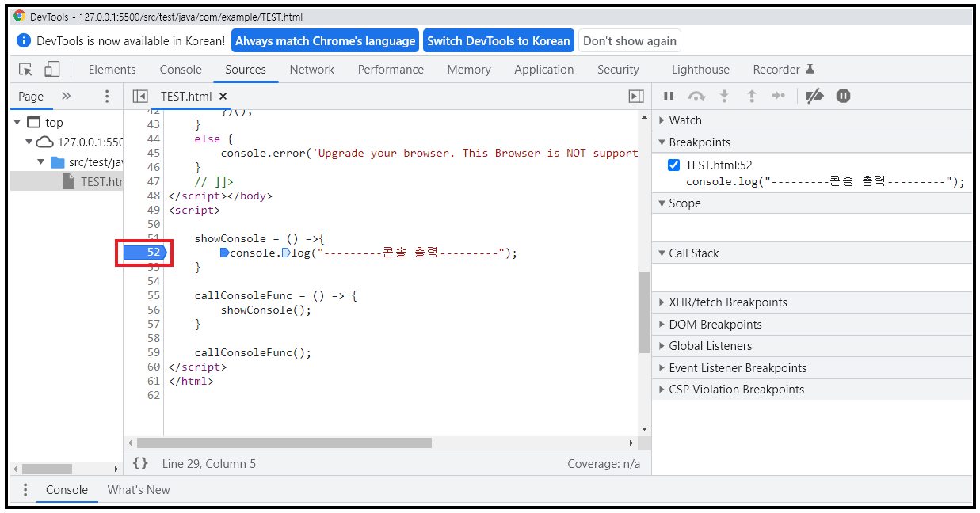
Task: Click the showConsole(); call on line 56
Action: [x=266, y=310]
